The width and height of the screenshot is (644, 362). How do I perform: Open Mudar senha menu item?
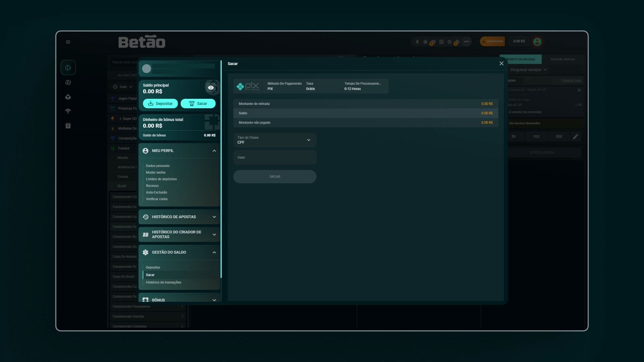156,173
